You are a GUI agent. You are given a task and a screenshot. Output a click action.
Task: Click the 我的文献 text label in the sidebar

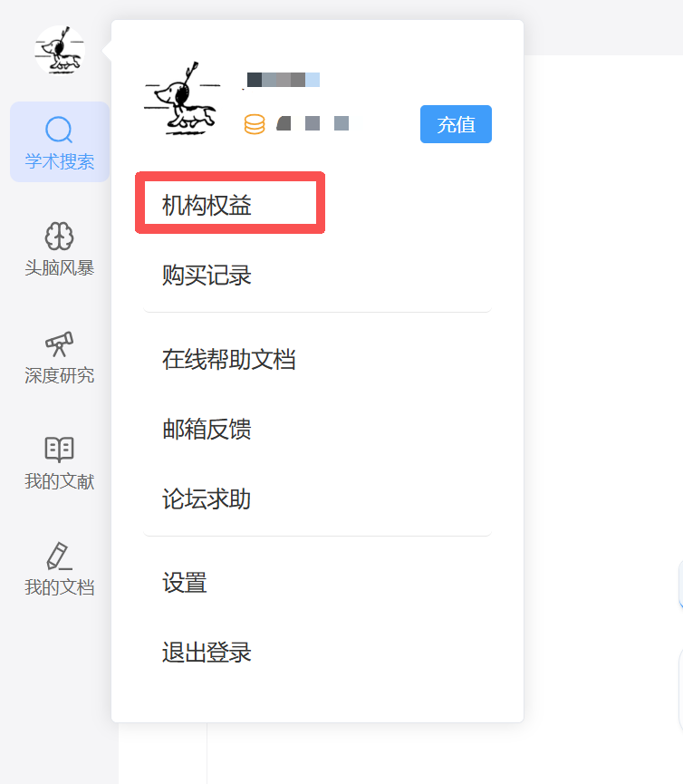(59, 481)
